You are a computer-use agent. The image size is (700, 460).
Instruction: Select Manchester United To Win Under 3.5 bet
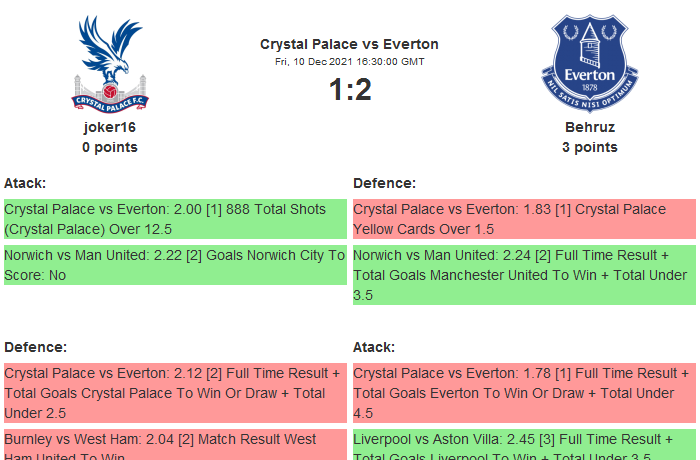(524, 275)
